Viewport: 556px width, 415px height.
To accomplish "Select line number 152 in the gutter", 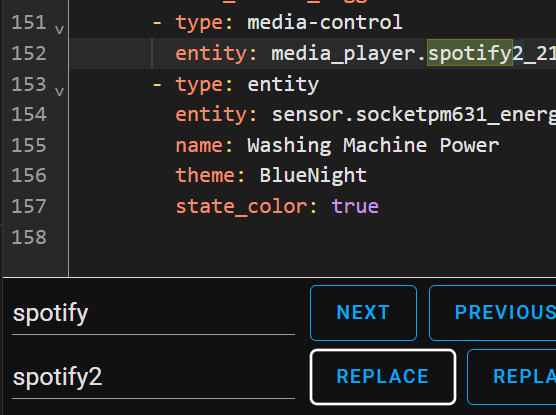I will 29,54.
